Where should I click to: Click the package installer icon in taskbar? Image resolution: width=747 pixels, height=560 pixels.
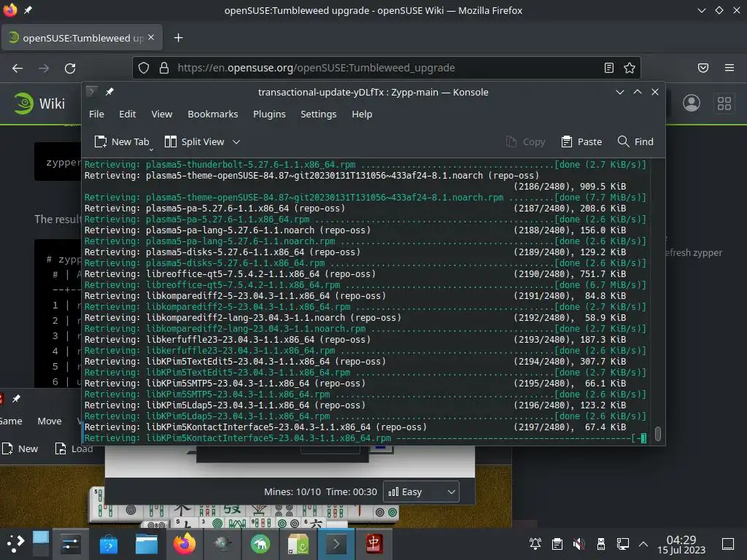(298, 544)
